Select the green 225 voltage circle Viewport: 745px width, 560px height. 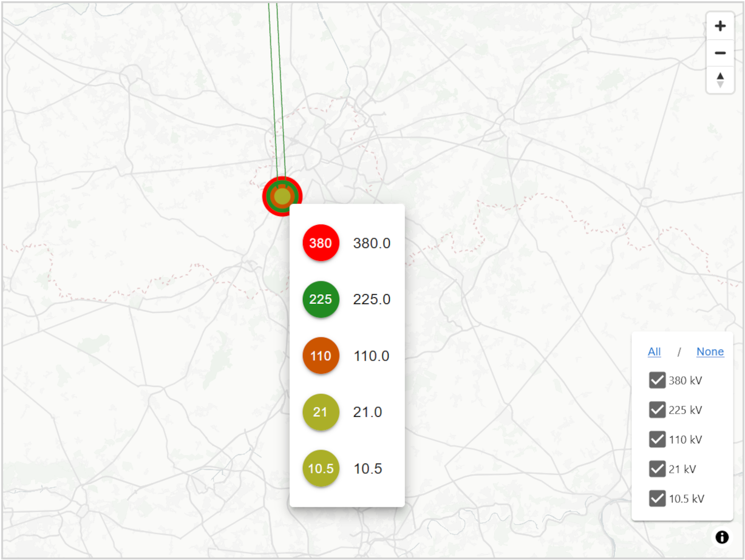[x=321, y=299]
